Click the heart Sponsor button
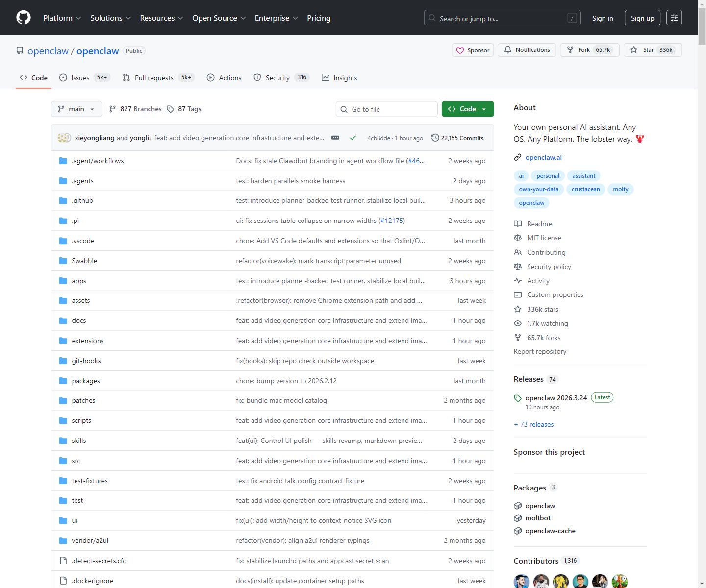 473,50
